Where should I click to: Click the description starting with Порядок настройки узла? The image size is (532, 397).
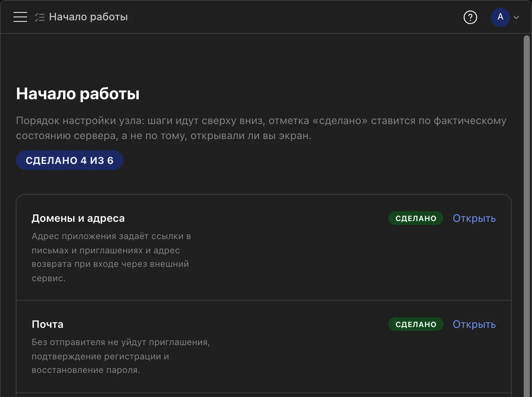[261, 128]
